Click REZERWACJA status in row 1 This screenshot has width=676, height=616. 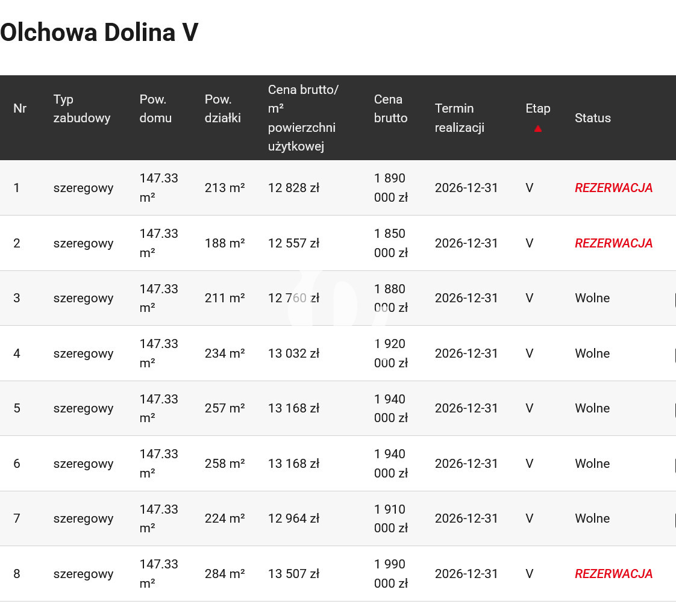[x=613, y=188]
